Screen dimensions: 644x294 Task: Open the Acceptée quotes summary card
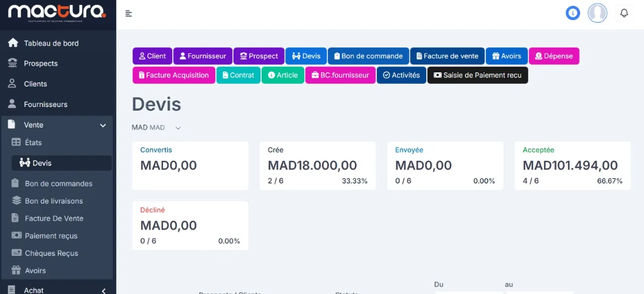pyautogui.click(x=573, y=166)
